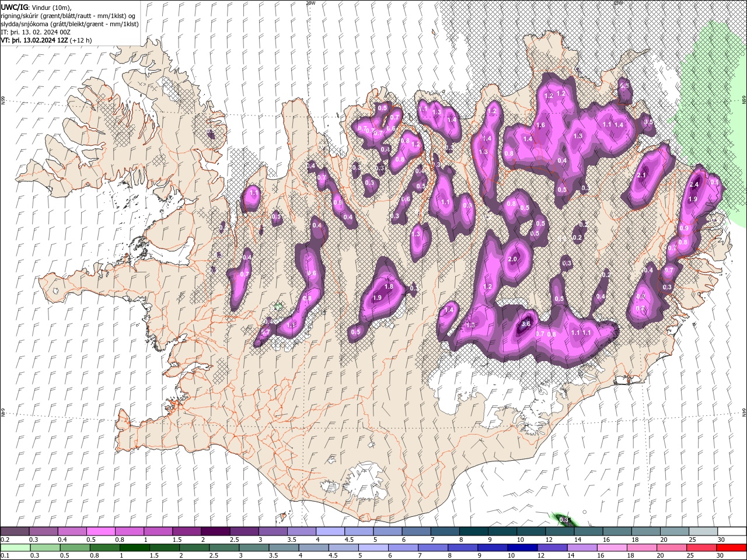Click the 2.0 snowfall value on the map
This screenshot has width=747, height=560.
(513, 259)
